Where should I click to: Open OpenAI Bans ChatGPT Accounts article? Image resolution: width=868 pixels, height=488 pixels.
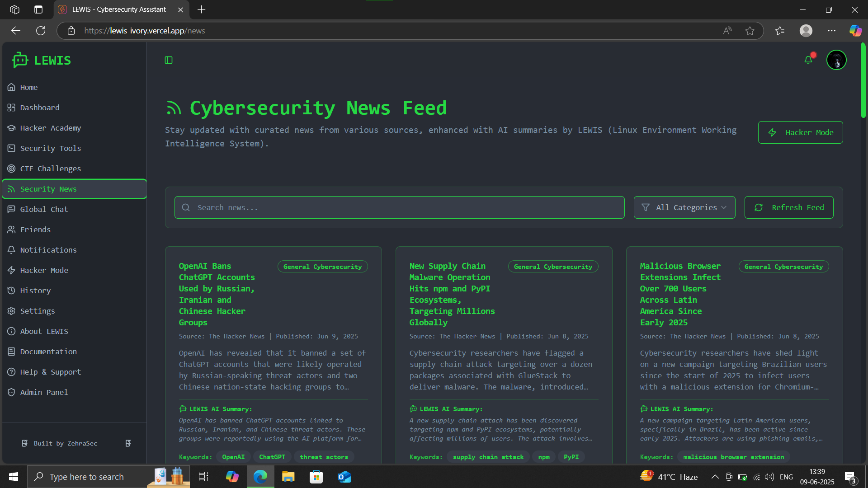(217, 294)
